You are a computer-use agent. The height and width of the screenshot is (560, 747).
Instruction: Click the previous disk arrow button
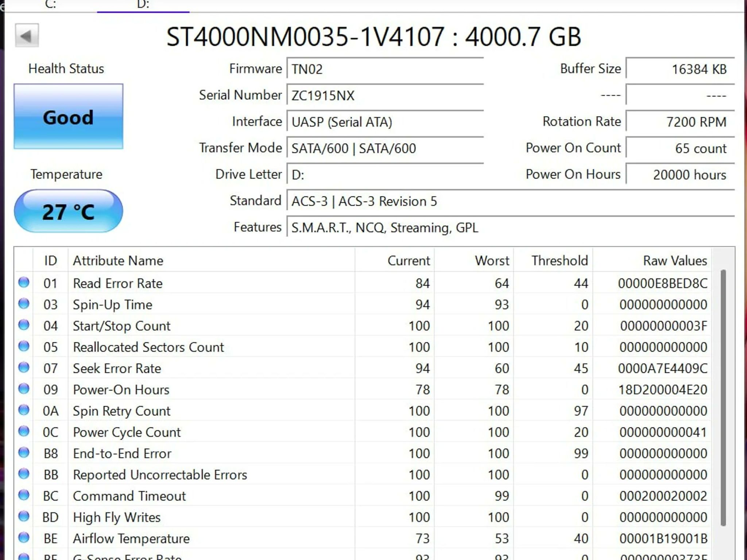[x=27, y=35]
